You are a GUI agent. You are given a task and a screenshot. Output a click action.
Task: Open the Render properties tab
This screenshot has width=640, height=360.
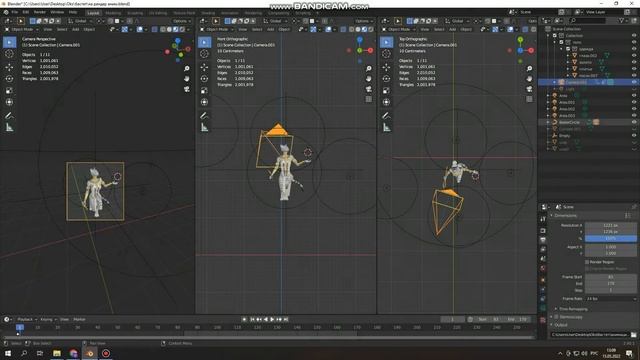click(543, 230)
